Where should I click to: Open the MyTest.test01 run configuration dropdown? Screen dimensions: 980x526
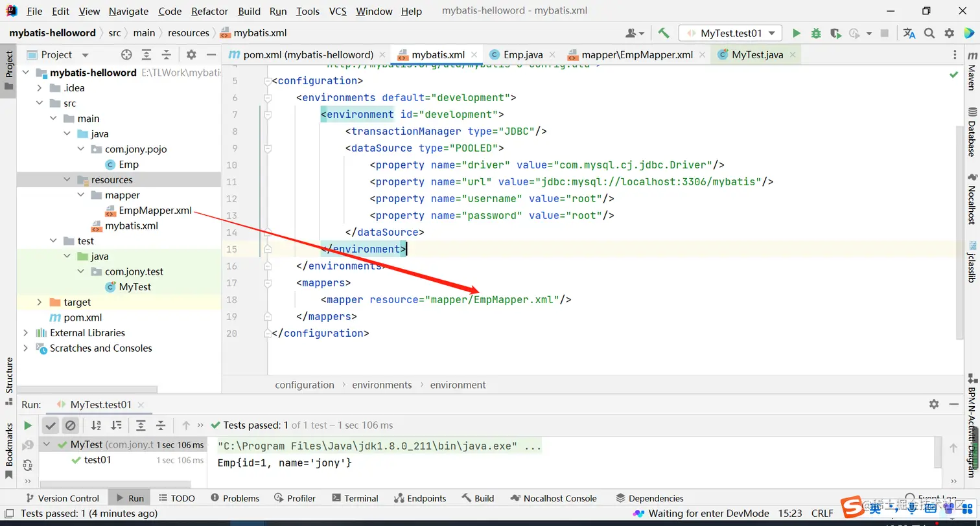[730, 33]
